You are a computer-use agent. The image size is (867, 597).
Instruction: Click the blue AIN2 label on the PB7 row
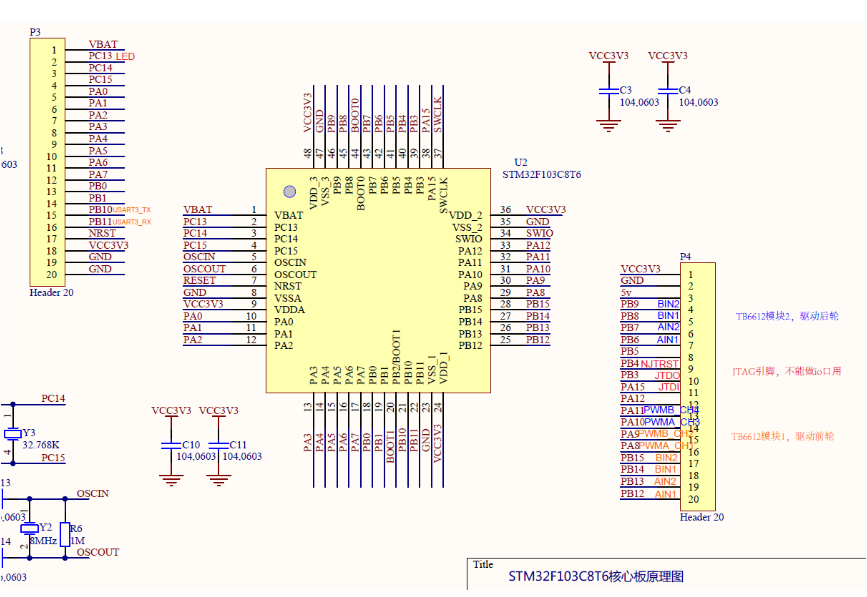point(668,327)
